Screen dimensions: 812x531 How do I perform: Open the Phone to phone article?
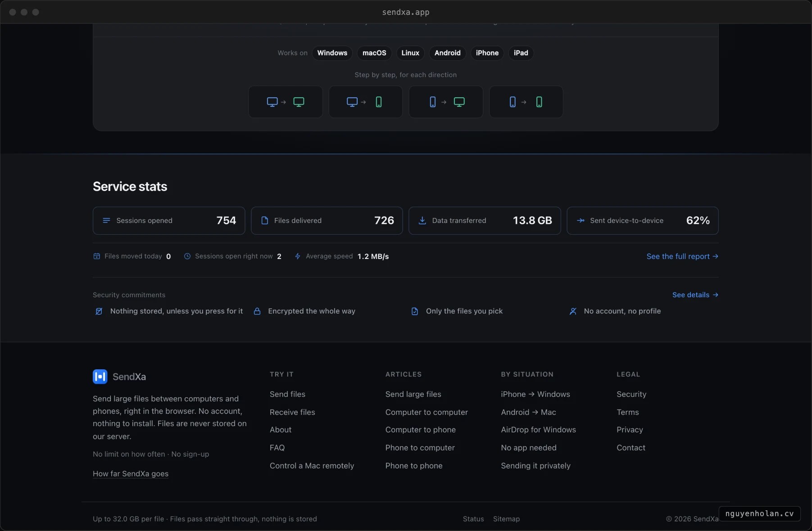point(414,466)
